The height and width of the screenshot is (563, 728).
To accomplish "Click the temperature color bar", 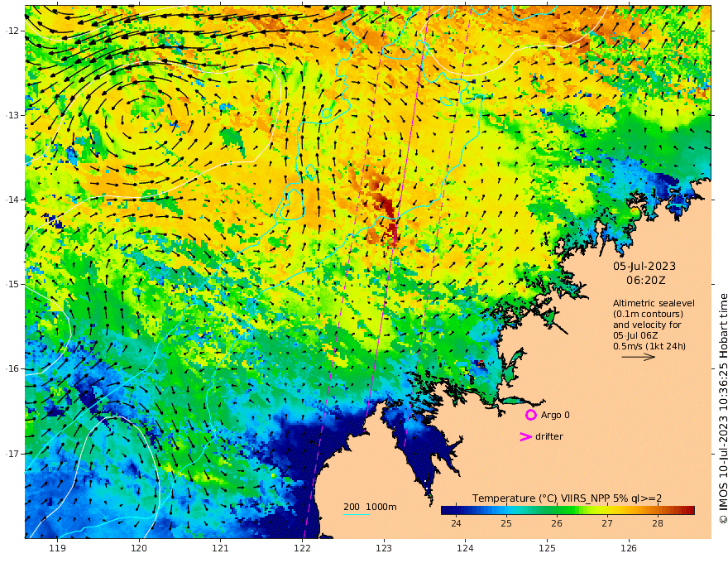I will coord(568,510).
